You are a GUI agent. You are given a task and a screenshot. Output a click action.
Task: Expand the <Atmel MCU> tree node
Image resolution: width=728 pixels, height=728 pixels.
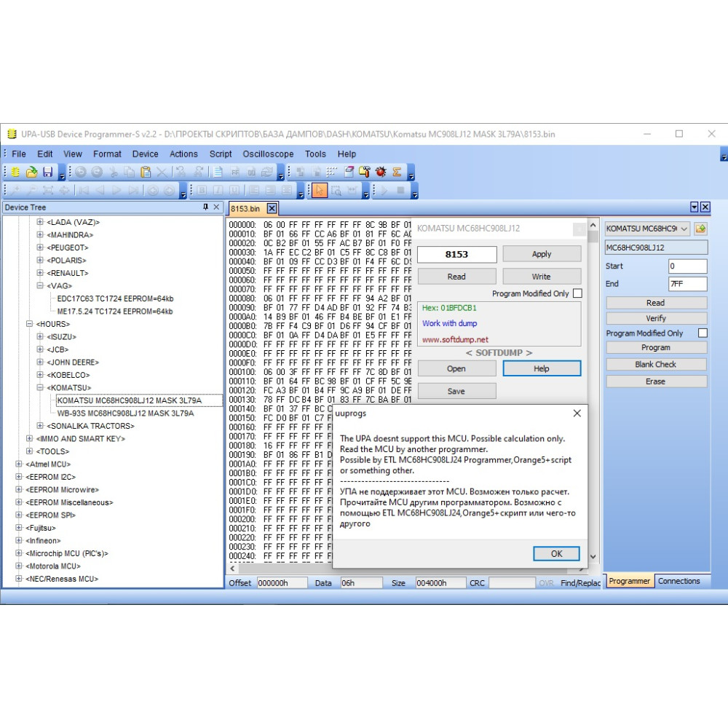[19, 464]
